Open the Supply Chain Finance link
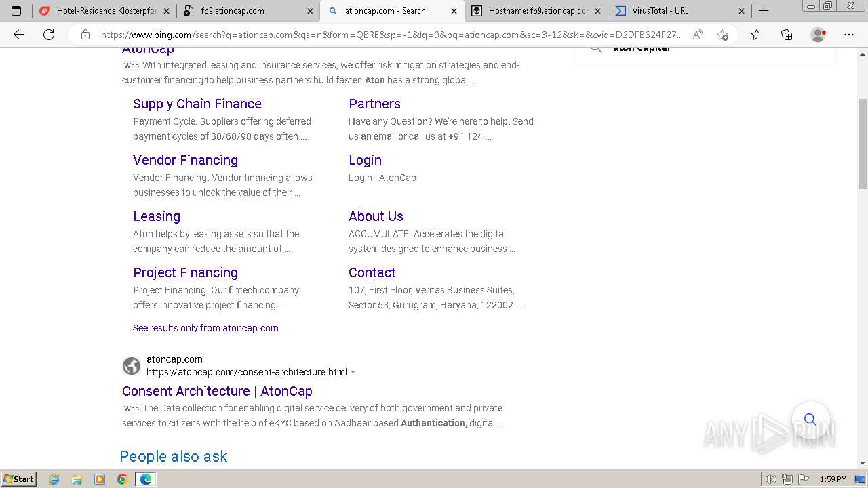This screenshot has width=868, height=488. (x=197, y=104)
